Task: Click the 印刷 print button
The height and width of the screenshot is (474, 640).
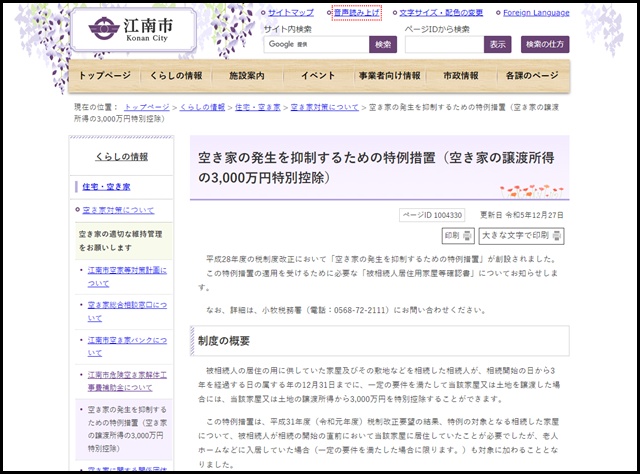Action: pos(458,236)
